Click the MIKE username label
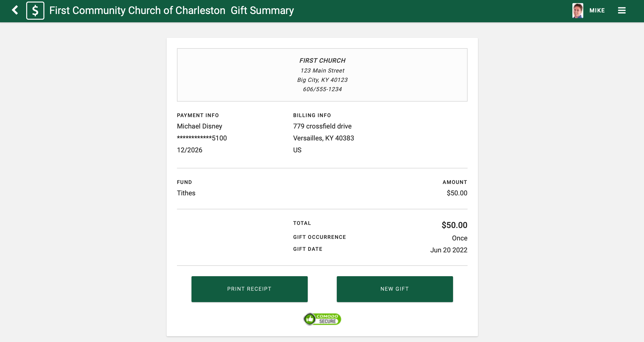Image resolution: width=644 pixels, height=342 pixels. click(x=597, y=11)
